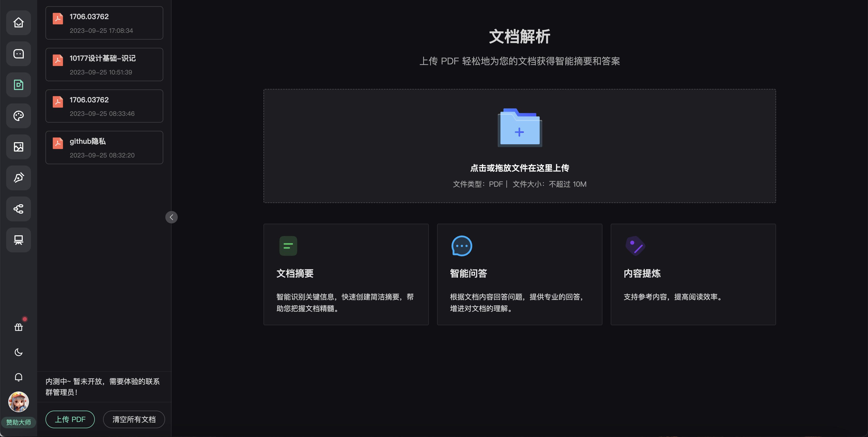The width and height of the screenshot is (868, 437).
Task: Click the home icon in the sidebar
Action: (19, 22)
